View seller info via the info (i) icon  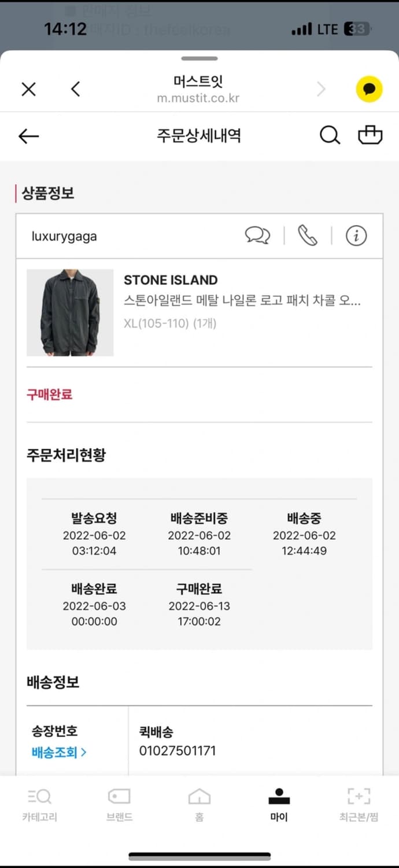(356, 236)
